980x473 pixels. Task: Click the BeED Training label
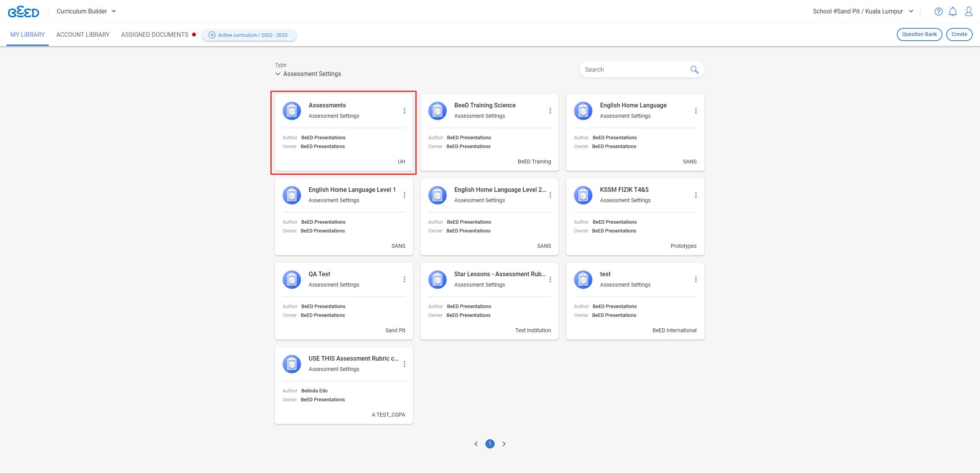[x=534, y=162]
